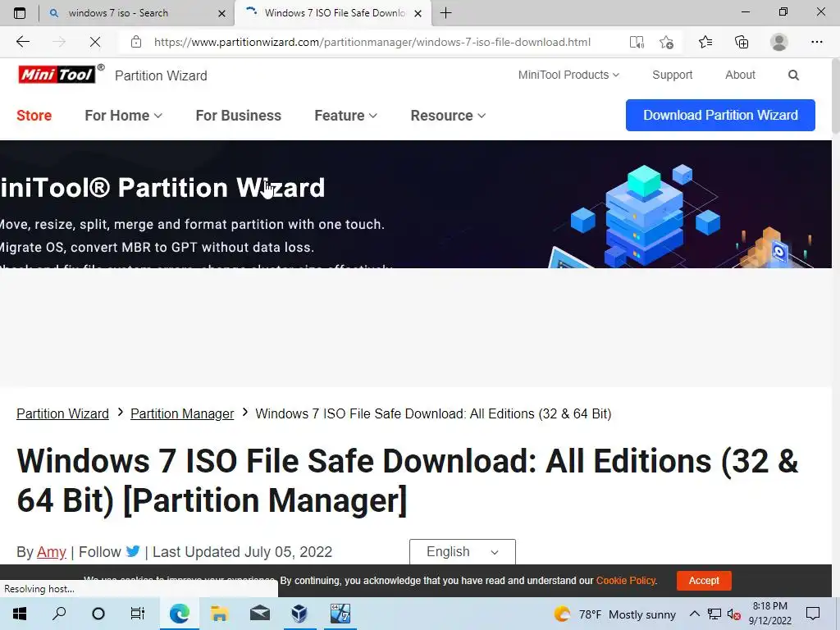
Task: Open network status tray icon
Action: tap(714, 614)
